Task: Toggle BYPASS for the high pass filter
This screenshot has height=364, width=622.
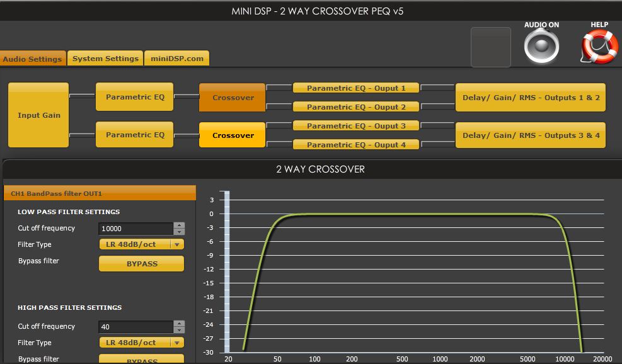Action: (x=141, y=359)
